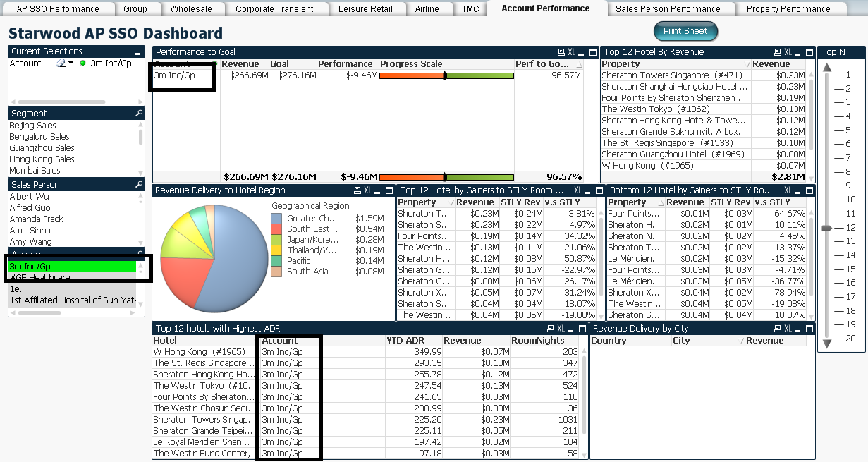The width and height of the screenshot is (868, 462).
Task: Print Top 12 hotels with Highest ADR table
Action: coord(551,329)
